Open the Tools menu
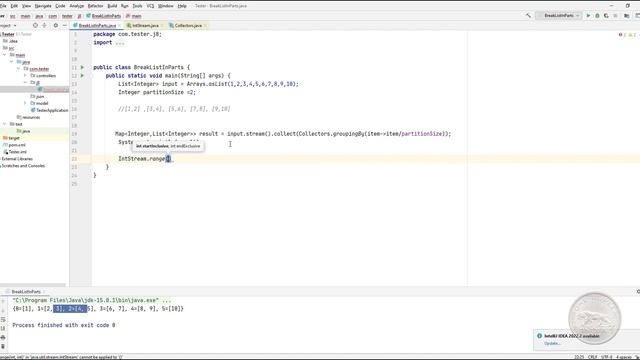640x360 pixels. (138, 6)
